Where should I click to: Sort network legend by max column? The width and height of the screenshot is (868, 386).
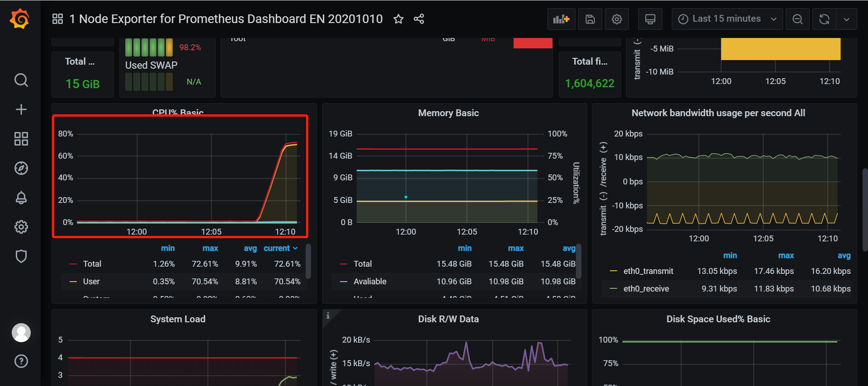pos(786,255)
